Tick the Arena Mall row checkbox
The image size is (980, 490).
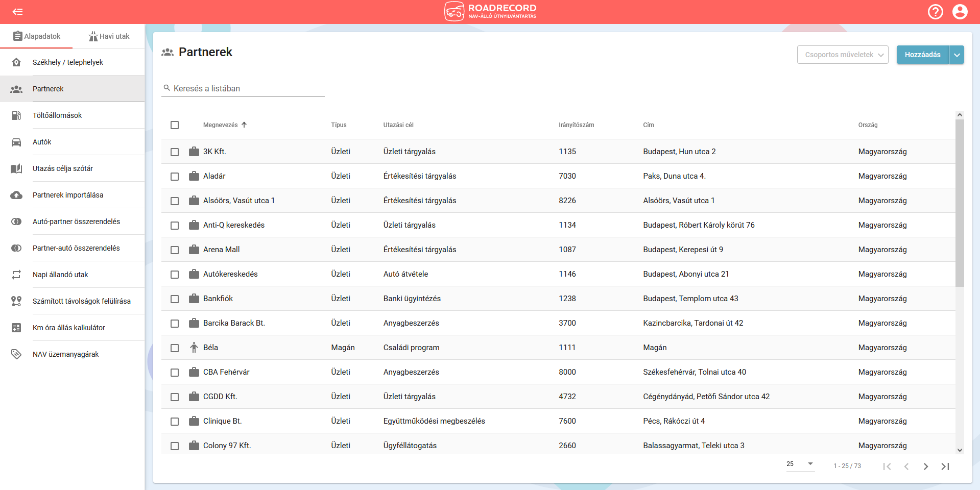[175, 250]
